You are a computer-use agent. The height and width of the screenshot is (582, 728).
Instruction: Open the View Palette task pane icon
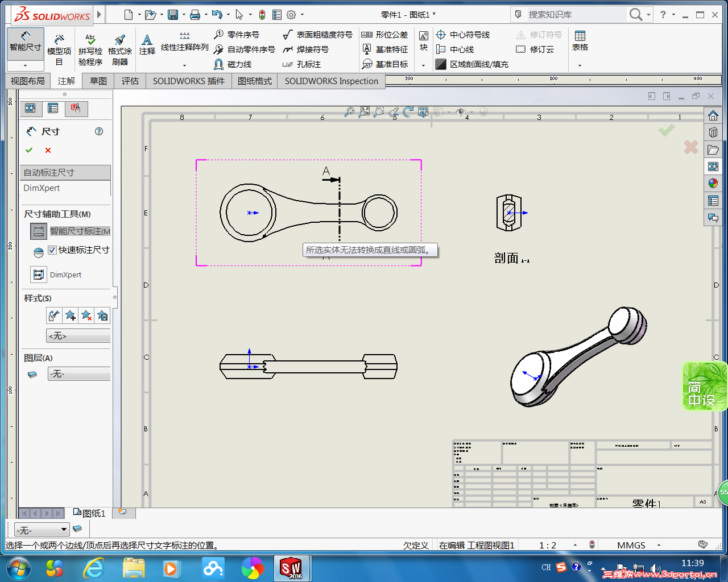(x=713, y=167)
